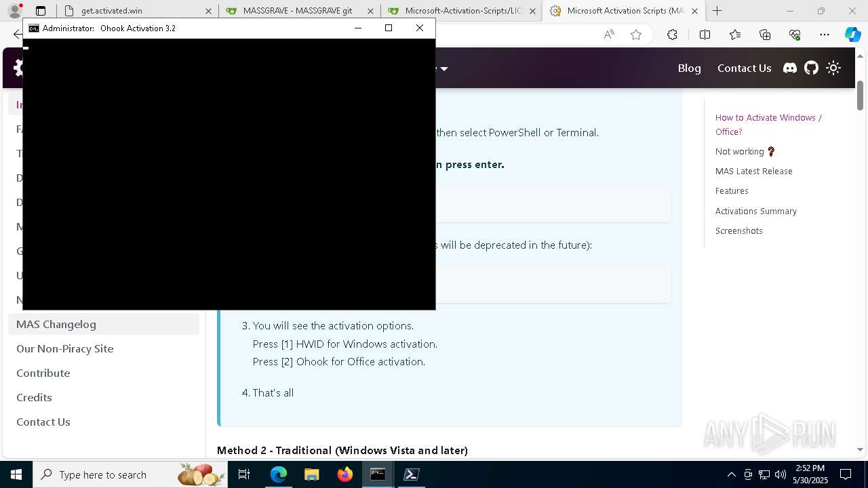Screen dimensions: 868x488
Task: Open Task View on taskbar
Action: coord(245,474)
